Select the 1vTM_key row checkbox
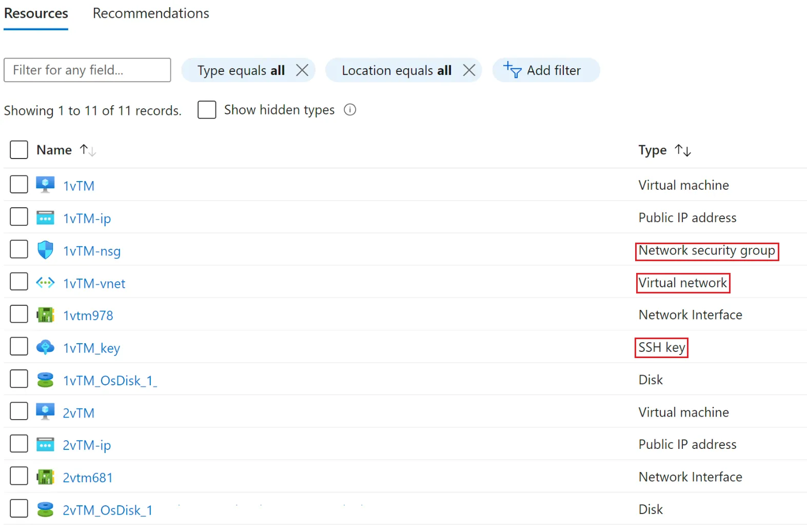The height and width of the screenshot is (532, 807). (19, 346)
